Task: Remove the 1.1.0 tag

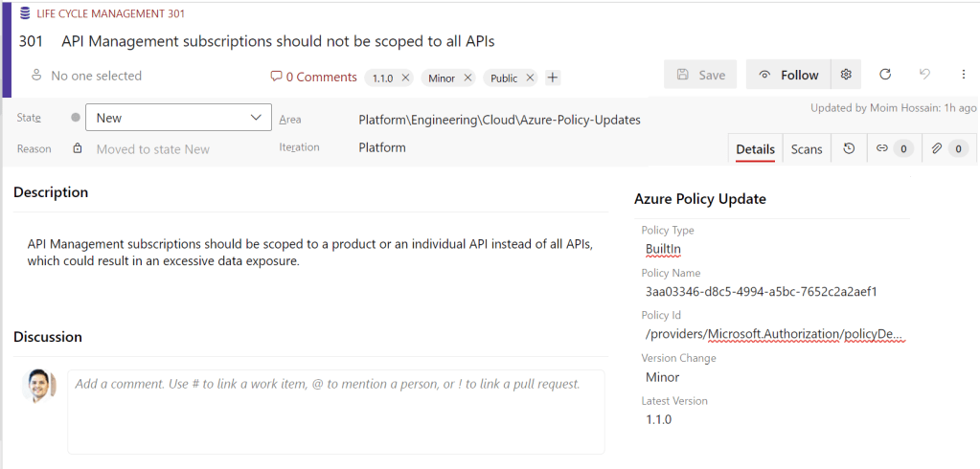Action: (x=405, y=78)
